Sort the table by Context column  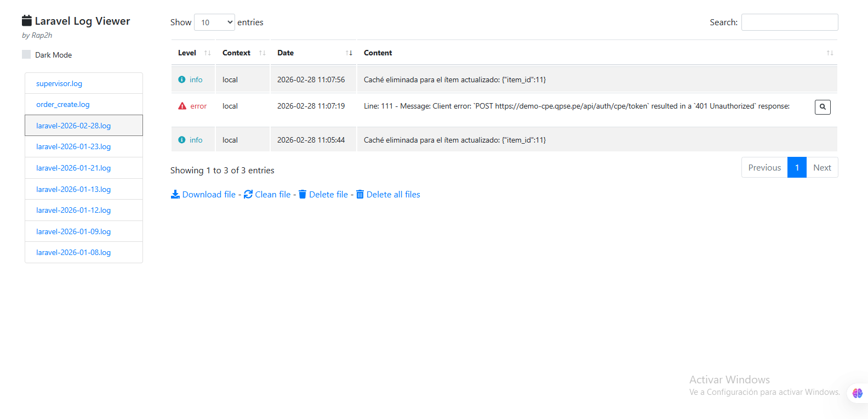point(243,53)
